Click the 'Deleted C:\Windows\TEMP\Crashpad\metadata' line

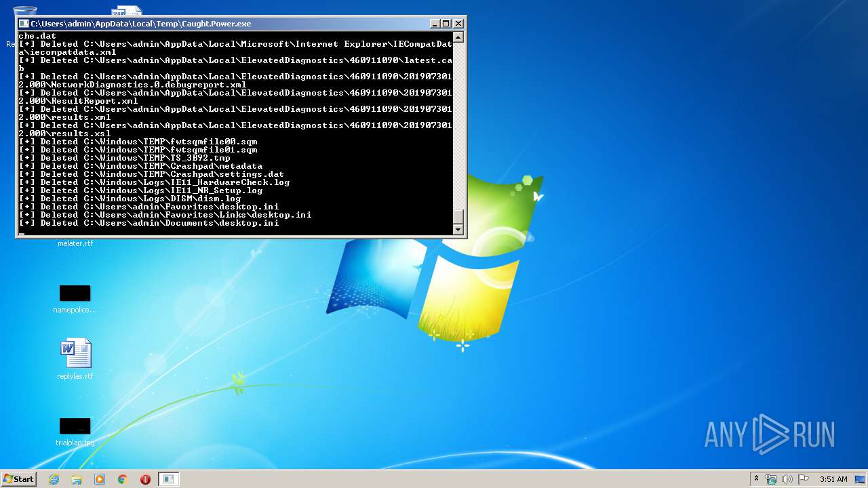click(140, 166)
